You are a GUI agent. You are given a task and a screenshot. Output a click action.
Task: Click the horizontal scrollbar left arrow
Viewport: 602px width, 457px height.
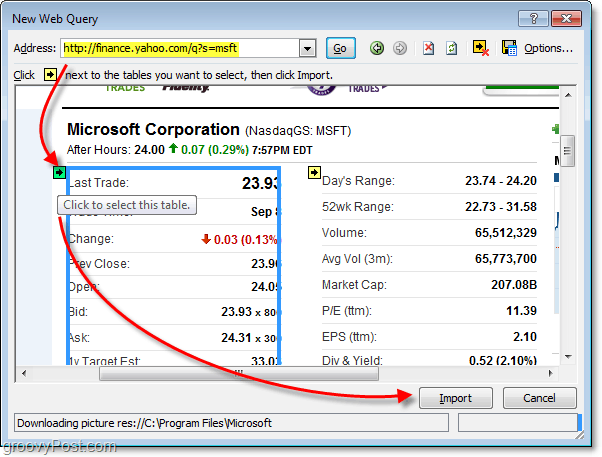[x=24, y=373]
